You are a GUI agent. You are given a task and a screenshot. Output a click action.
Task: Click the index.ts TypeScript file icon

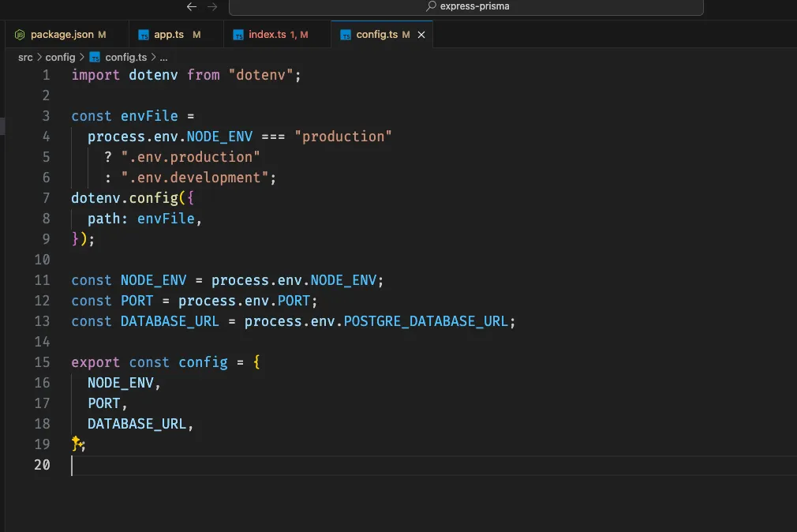[238, 35]
